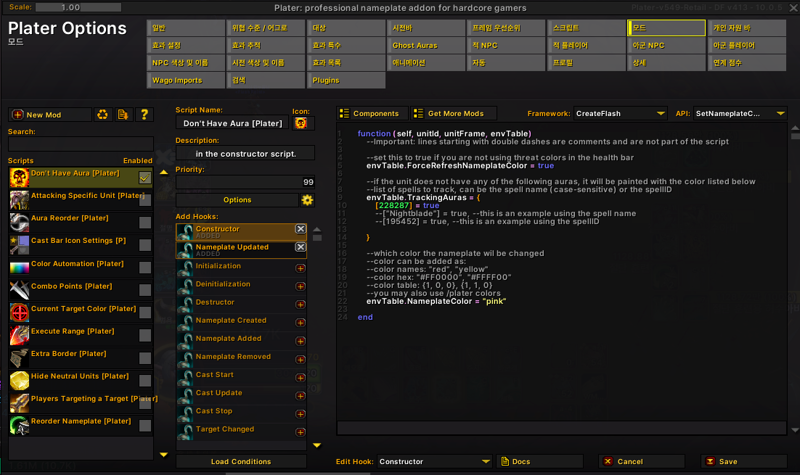
Task: Adjust the Priority 99 slider
Action: click(x=245, y=182)
